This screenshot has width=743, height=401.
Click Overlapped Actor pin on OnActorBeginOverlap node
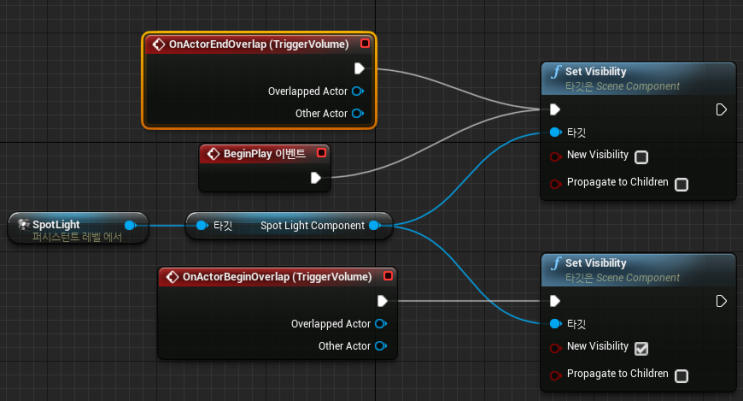click(381, 324)
